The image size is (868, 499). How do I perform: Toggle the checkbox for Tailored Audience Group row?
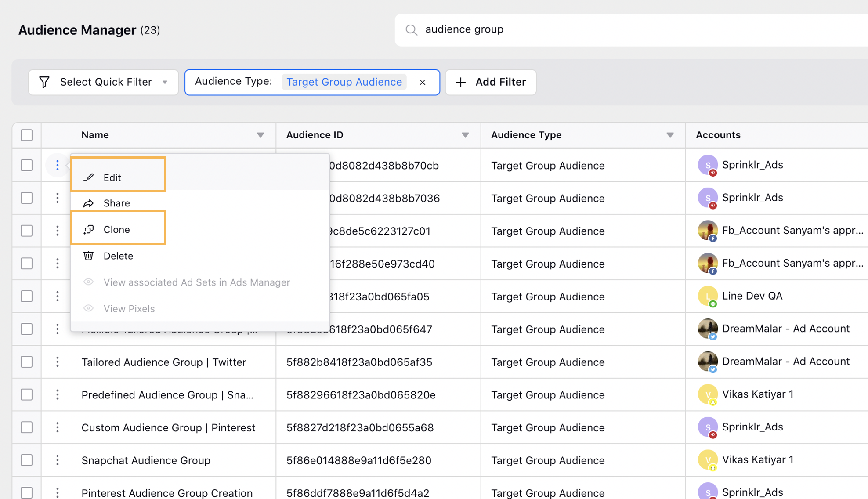click(27, 361)
